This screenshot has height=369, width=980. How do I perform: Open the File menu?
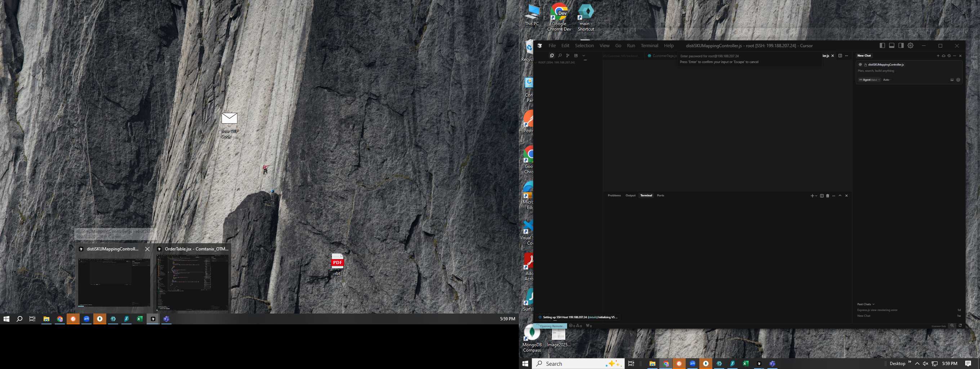coord(552,46)
